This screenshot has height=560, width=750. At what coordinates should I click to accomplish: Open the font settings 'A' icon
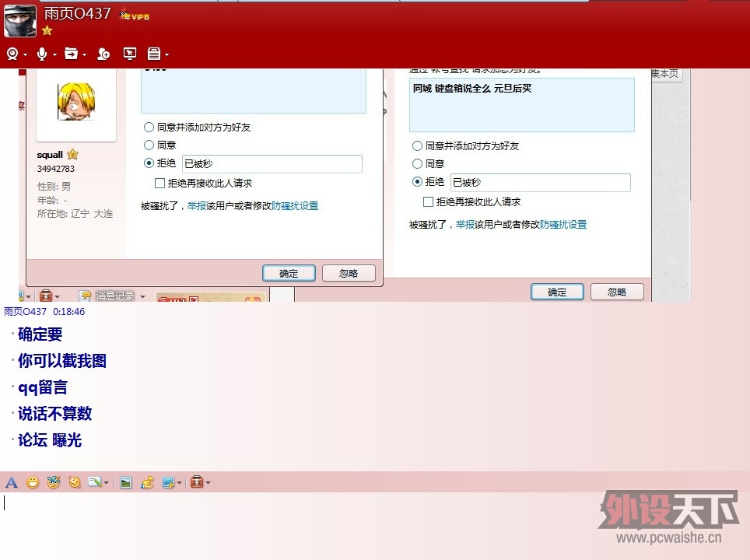pos(12,482)
